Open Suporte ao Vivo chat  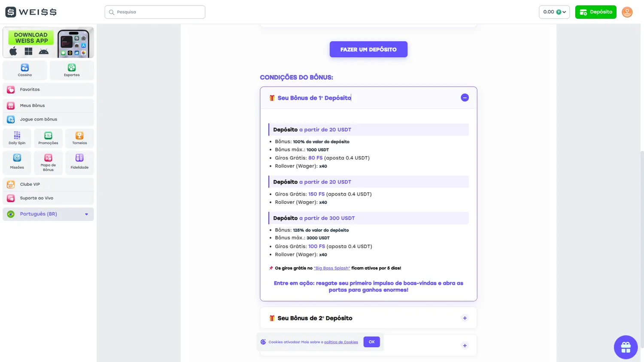(x=48, y=198)
